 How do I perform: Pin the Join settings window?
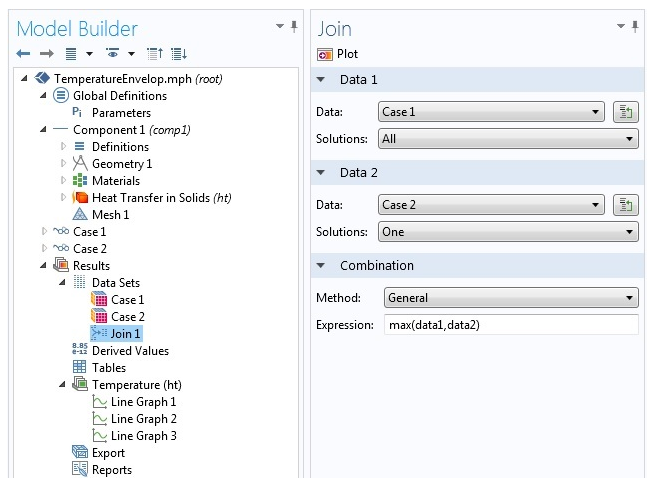point(635,27)
